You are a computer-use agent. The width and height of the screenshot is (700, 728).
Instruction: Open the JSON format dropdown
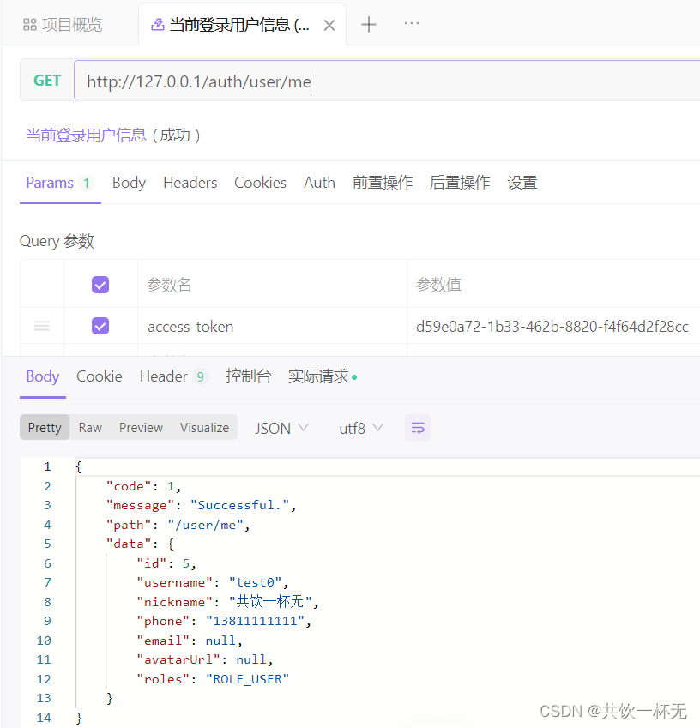pos(281,427)
